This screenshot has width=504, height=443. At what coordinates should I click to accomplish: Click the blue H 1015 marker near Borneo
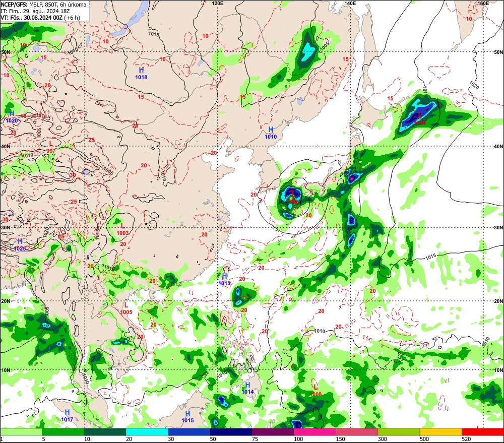pos(187,417)
